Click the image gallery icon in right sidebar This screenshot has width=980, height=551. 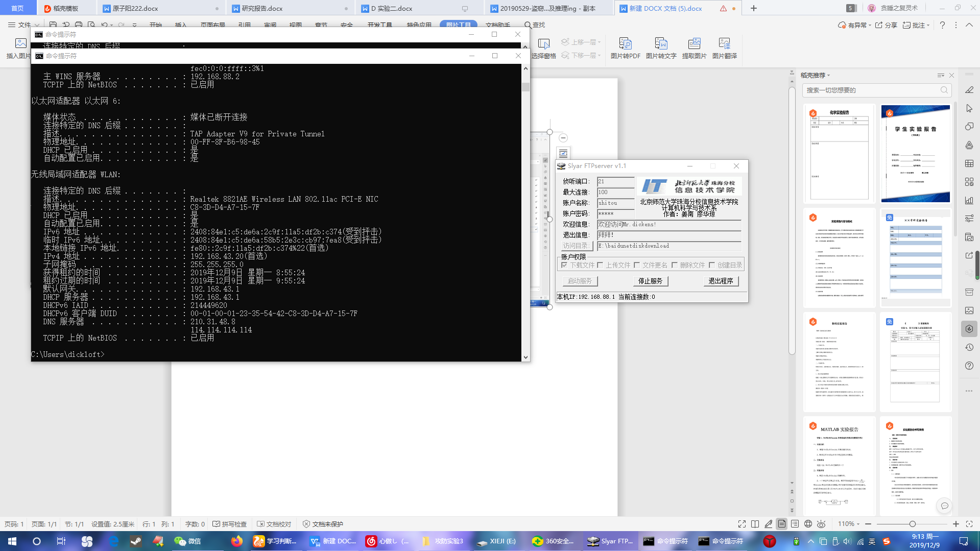pyautogui.click(x=969, y=310)
